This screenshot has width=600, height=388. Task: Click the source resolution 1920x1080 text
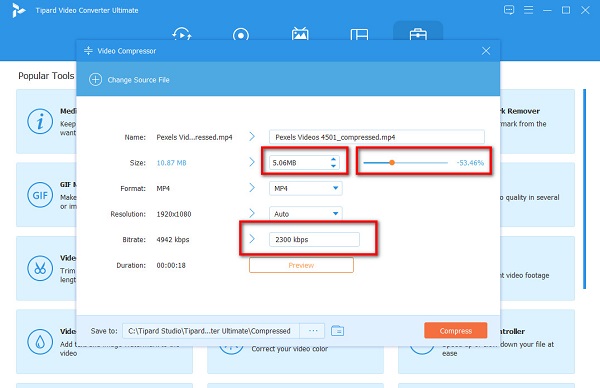coord(174,214)
